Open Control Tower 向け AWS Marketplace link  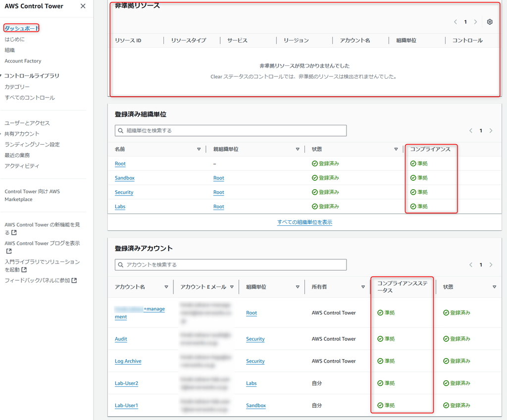click(32, 196)
